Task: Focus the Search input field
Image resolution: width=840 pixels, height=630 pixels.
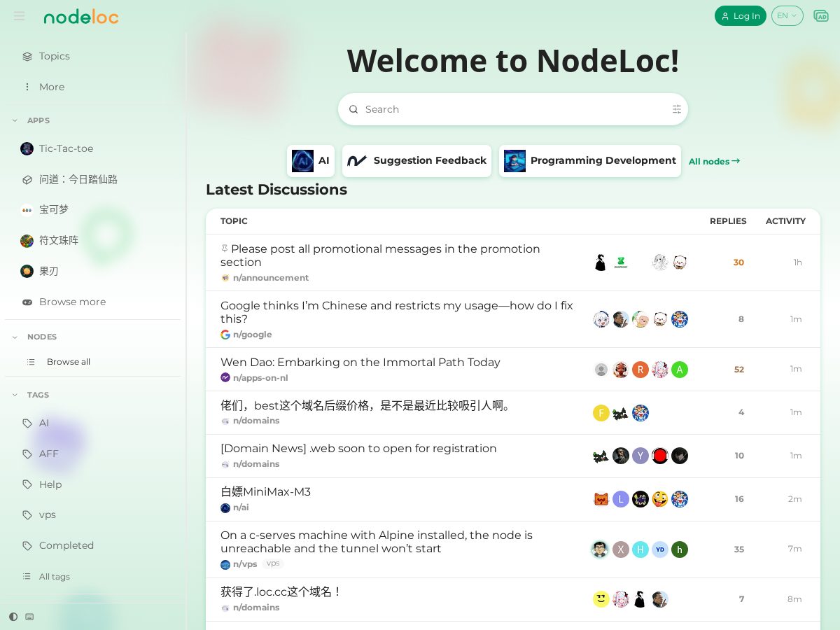Action: click(513, 109)
